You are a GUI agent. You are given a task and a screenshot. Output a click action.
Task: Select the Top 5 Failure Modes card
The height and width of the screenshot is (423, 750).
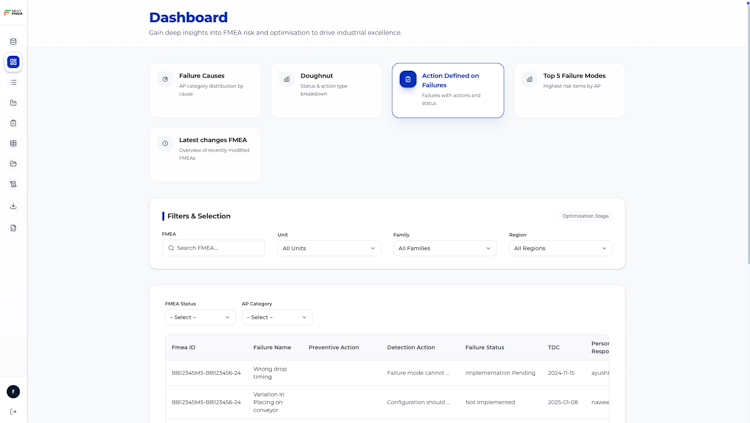tap(569, 90)
